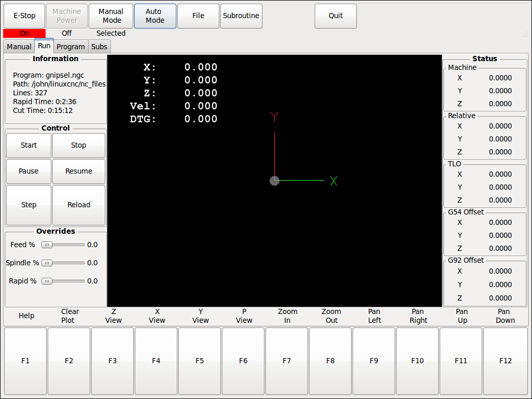The width and height of the screenshot is (532, 399).
Task: Reload the G-code program
Action: point(79,205)
